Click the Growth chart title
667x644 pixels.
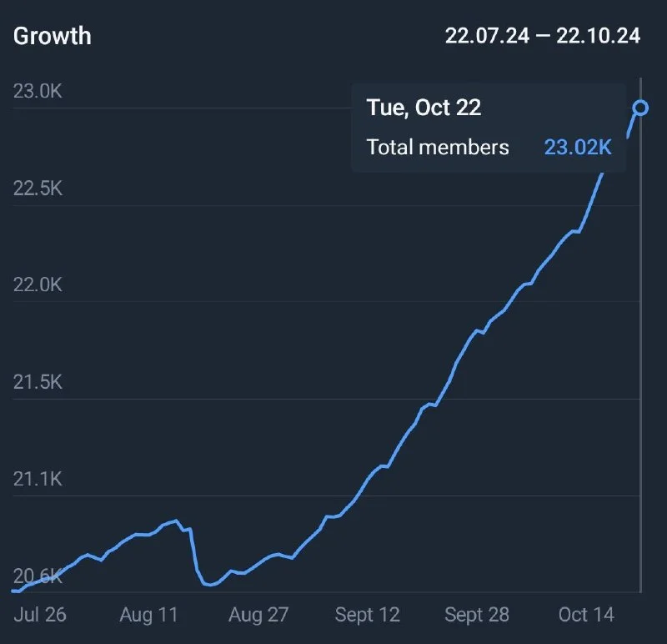[52, 36]
